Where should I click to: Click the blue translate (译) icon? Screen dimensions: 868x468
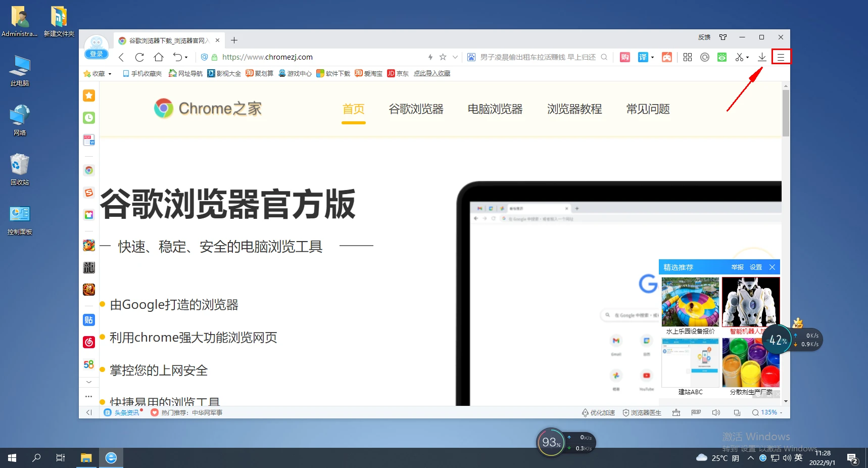(643, 57)
